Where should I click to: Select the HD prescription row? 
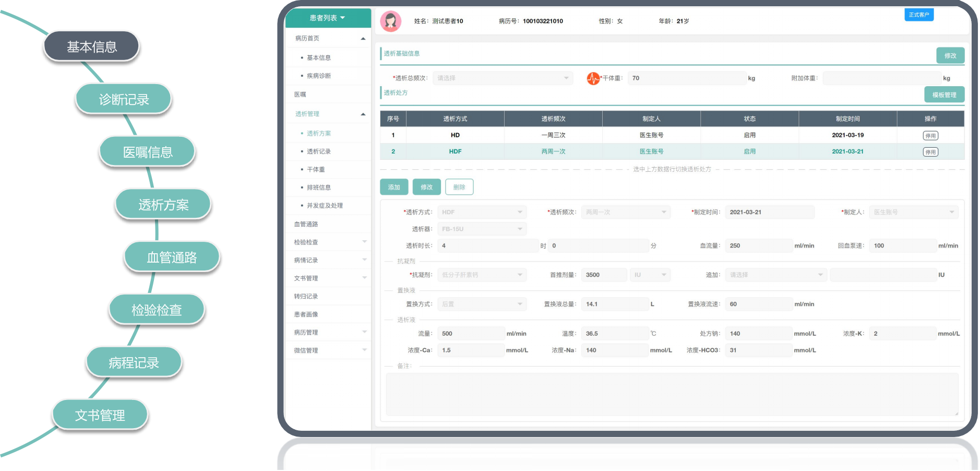point(553,135)
